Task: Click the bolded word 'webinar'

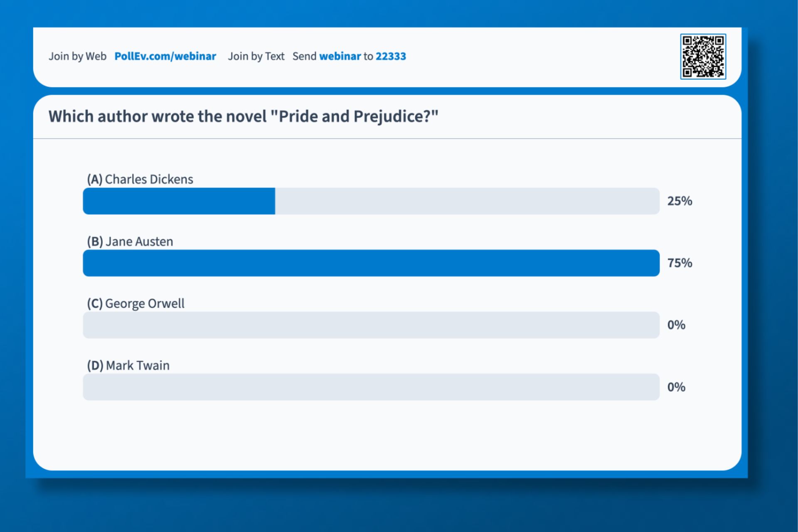Action: tap(340, 57)
